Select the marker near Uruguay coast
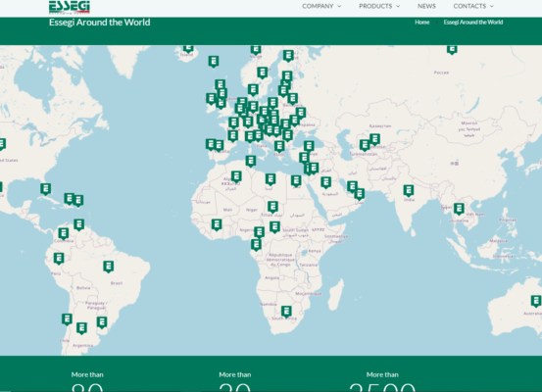 pyautogui.click(x=102, y=322)
